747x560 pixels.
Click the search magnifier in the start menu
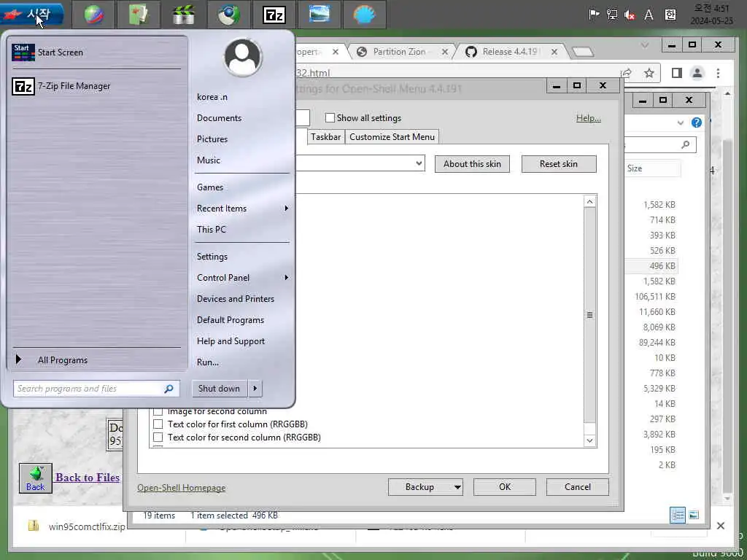(169, 389)
